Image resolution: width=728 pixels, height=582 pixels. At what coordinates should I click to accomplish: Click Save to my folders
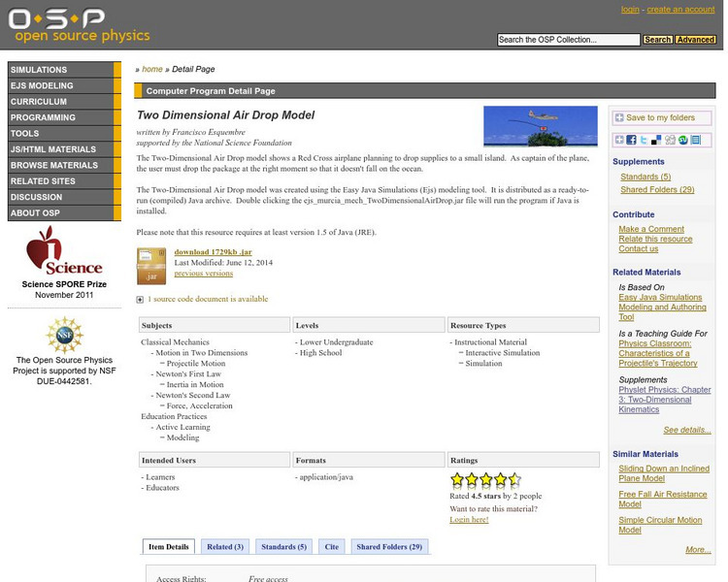(x=662, y=118)
